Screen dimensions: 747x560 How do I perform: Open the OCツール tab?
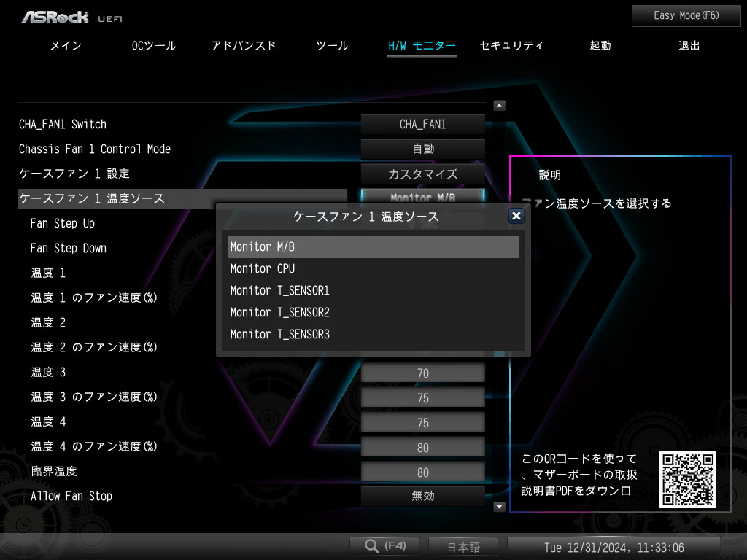154,46
